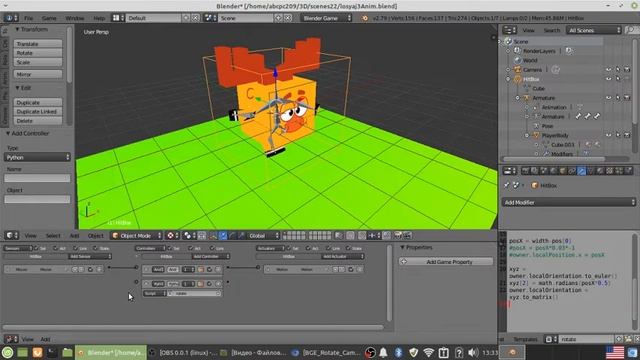The image size is (640, 360).
Task: Click the Linux Mint menu icon in the taskbar
Action: coord(7,352)
